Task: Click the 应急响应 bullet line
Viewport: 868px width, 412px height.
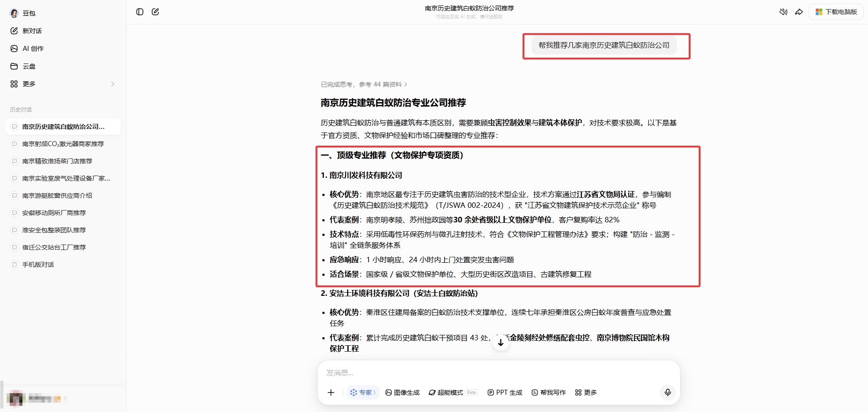Action: click(422, 260)
